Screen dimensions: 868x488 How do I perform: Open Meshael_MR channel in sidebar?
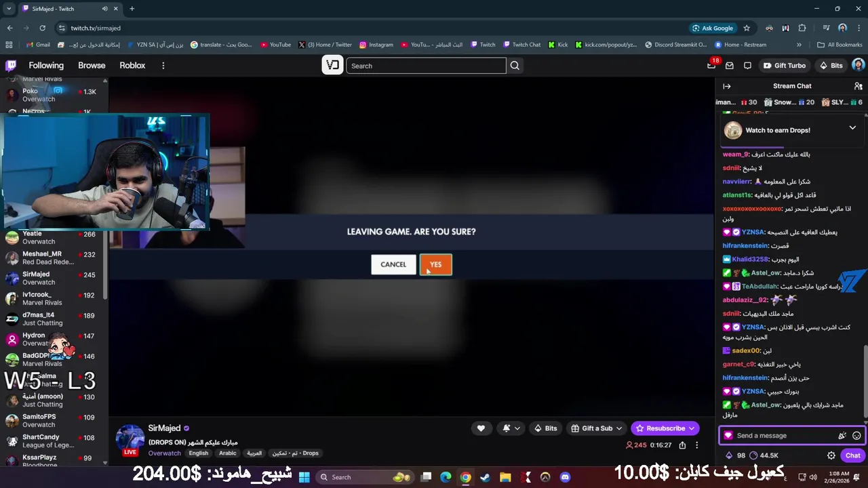(54, 258)
